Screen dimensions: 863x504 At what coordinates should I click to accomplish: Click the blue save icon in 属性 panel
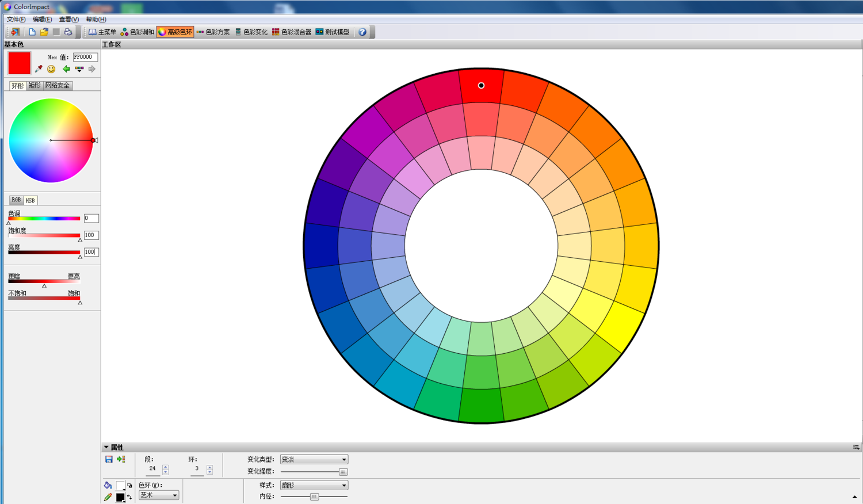coord(109,459)
